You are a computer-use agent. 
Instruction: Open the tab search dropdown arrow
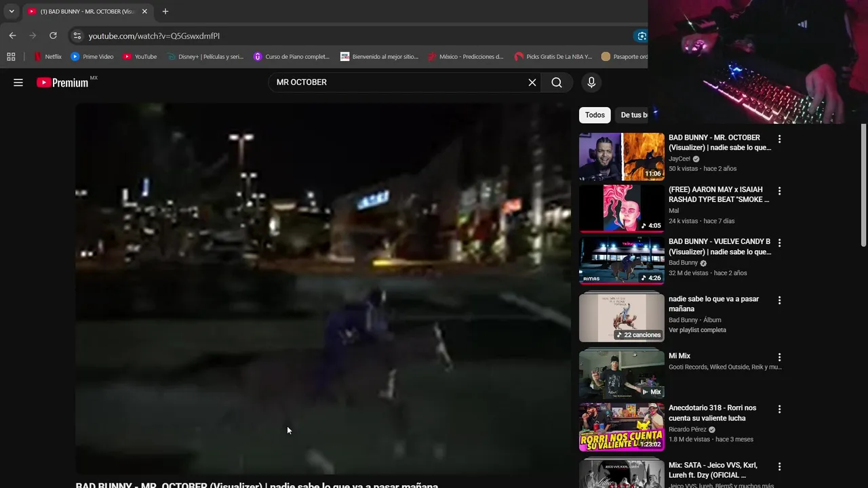click(x=12, y=12)
